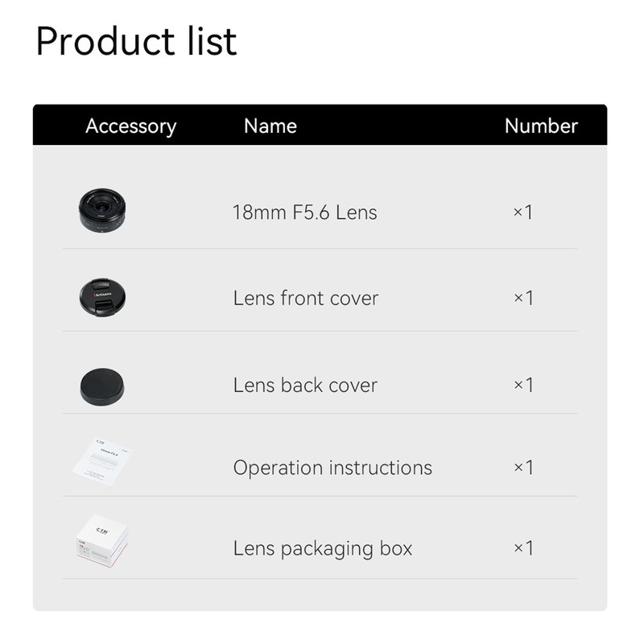The height and width of the screenshot is (644, 644).
Task: Click the Product list heading
Action: [x=136, y=41]
